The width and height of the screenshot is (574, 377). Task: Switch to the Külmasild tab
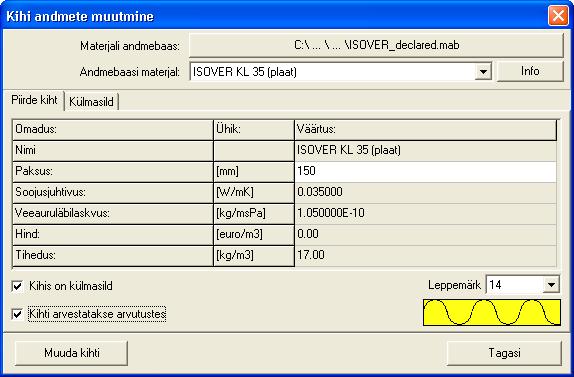coord(91,101)
